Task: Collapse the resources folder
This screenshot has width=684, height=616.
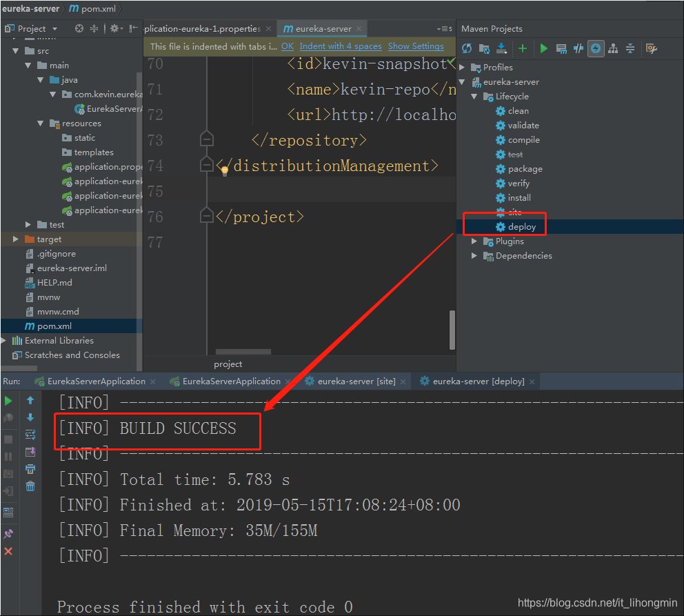Action: pyautogui.click(x=41, y=123)
